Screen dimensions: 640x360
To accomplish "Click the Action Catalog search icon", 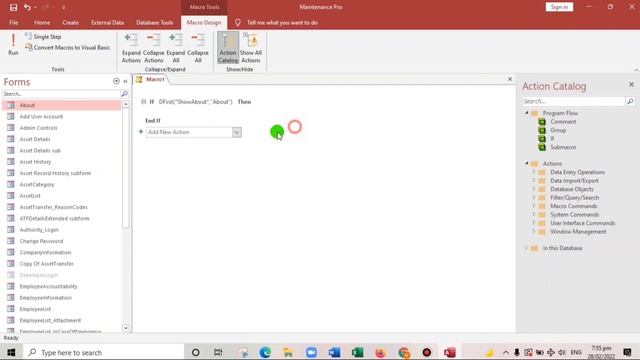I will 630,101.
